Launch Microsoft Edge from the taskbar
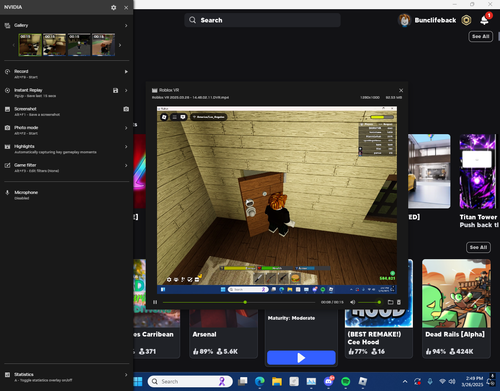 pyautogui.click(x=260, y=381)
